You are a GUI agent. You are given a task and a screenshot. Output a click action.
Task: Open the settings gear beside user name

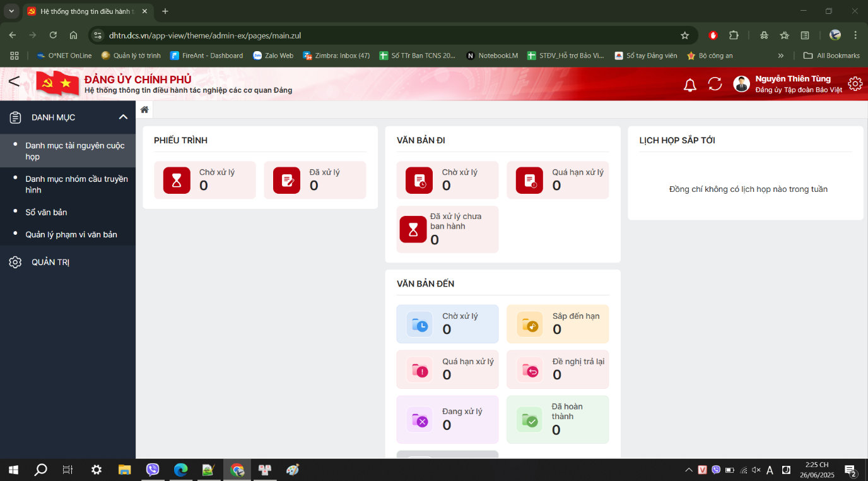click(855, 83)
